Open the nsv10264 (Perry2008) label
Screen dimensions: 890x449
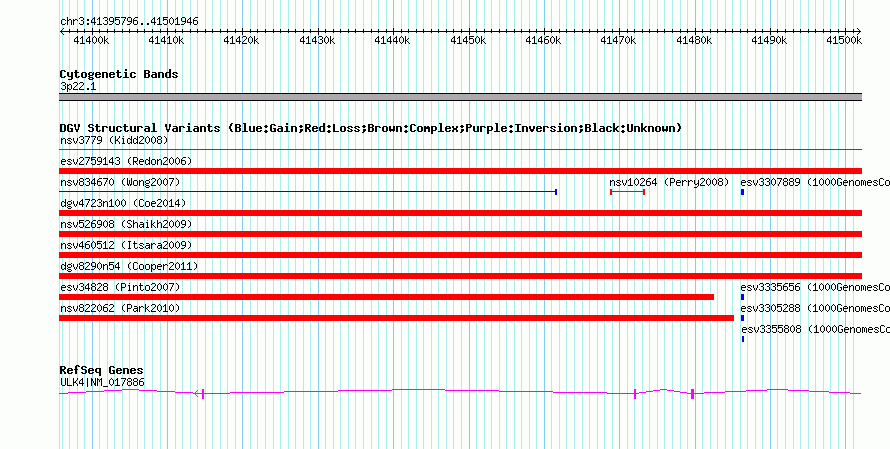669,182
